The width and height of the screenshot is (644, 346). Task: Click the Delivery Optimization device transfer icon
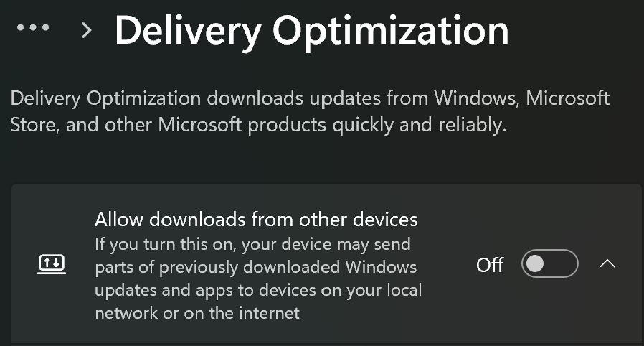tap(51, 264)
